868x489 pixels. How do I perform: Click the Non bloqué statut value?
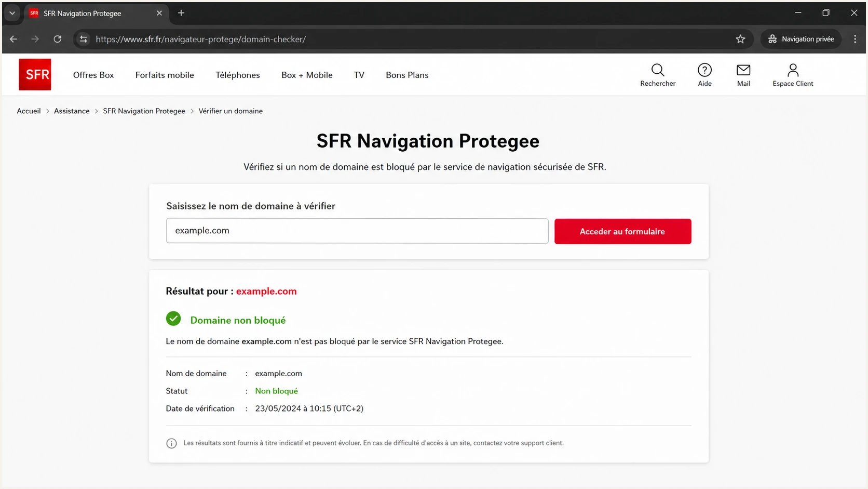pos(276,391)
